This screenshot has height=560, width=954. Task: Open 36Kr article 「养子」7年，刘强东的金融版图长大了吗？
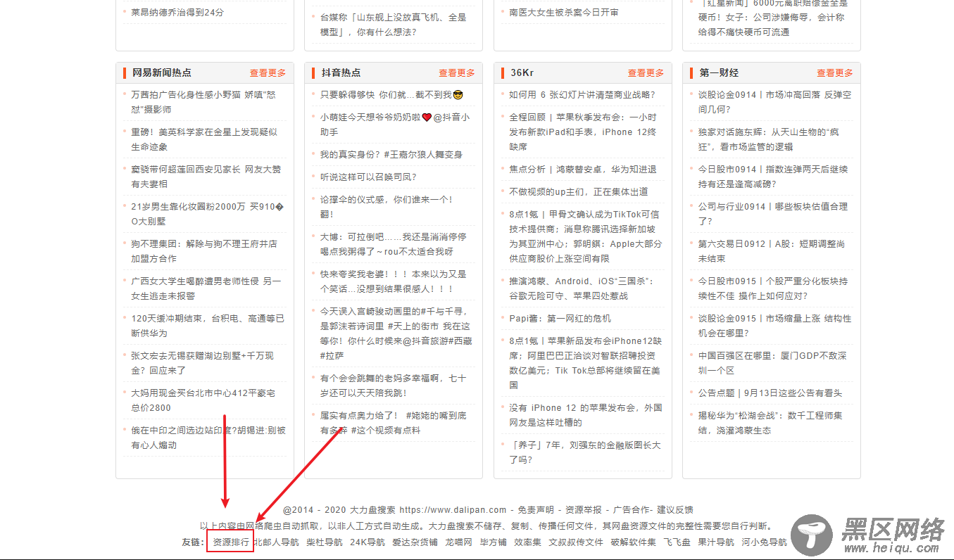tap(585, 452)
